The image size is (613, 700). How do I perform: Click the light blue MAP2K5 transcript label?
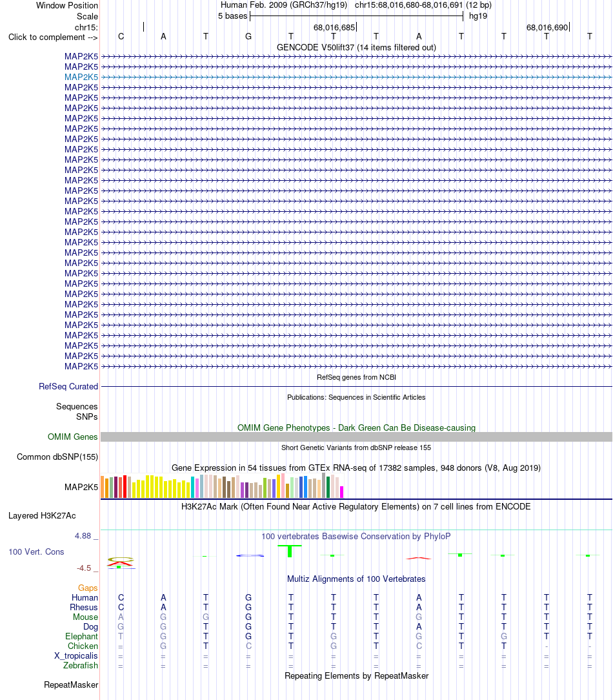[x=81, y=77]
